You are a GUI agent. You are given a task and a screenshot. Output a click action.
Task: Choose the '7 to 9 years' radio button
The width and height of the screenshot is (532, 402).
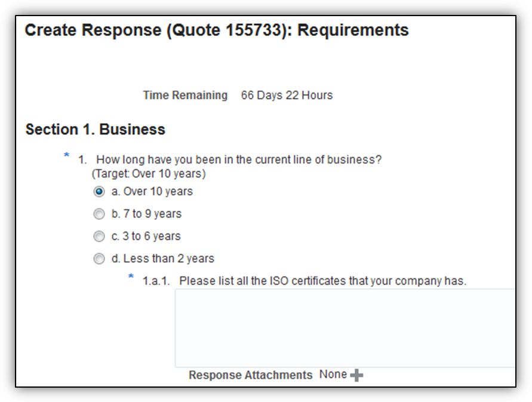[x=99, y=214]
